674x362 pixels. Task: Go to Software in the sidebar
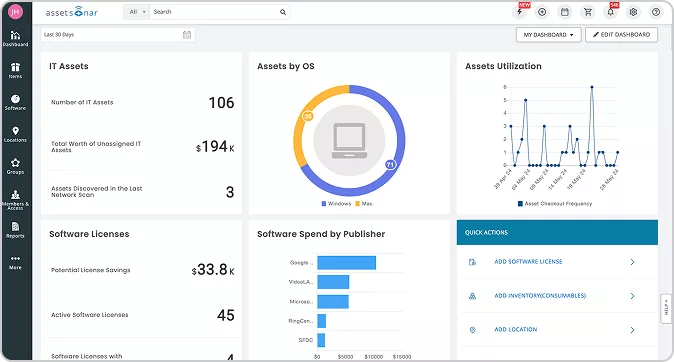click(x=15, y=102)
